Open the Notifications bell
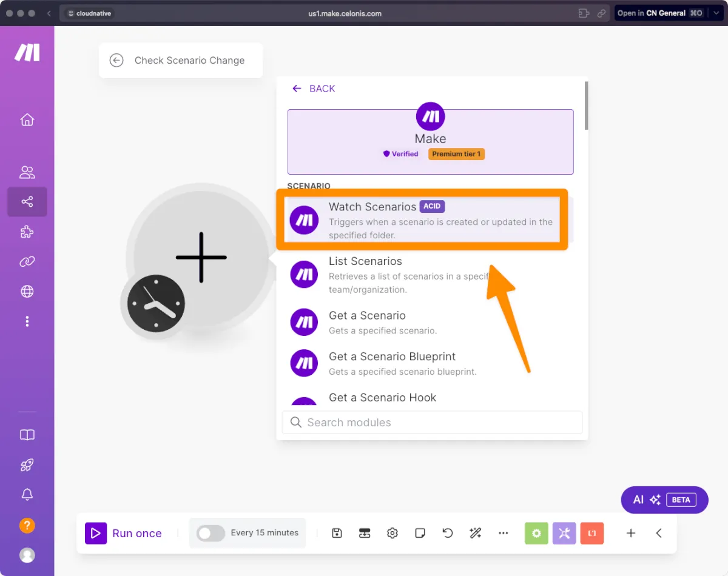Image resolution: width=728 pixels, height=576 pixels. point(27,495)
